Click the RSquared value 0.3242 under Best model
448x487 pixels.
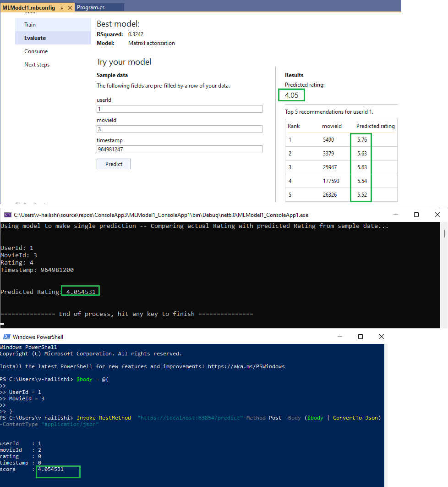pos(136,34)
